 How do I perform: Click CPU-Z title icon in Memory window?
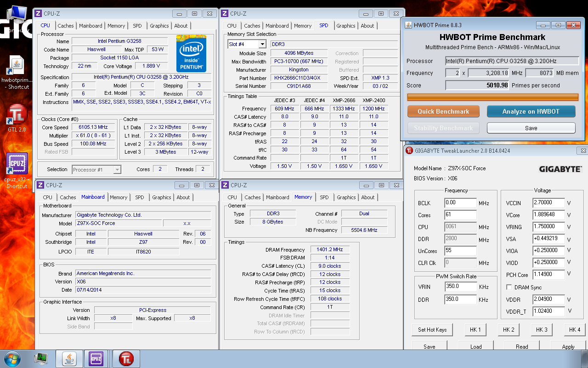(226, 185)
